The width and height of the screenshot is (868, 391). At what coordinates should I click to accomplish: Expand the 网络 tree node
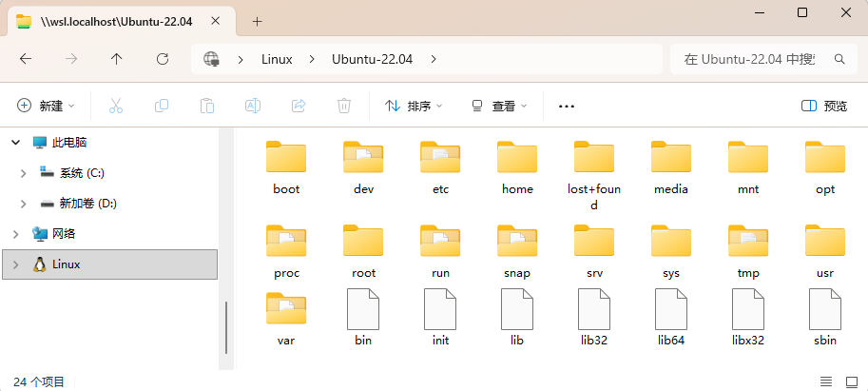coord(15,234)
